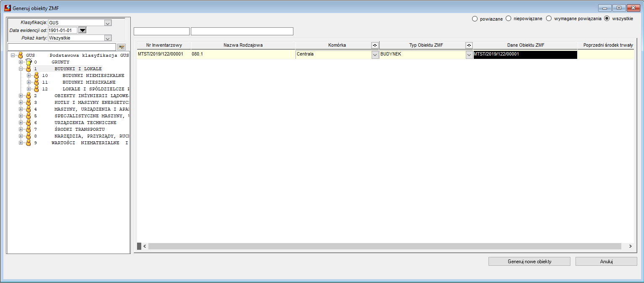Open the Klasyfikacja dropdown
Viewport: 644px width, 283px height.
pyautogui.click(x=108, y=23)
